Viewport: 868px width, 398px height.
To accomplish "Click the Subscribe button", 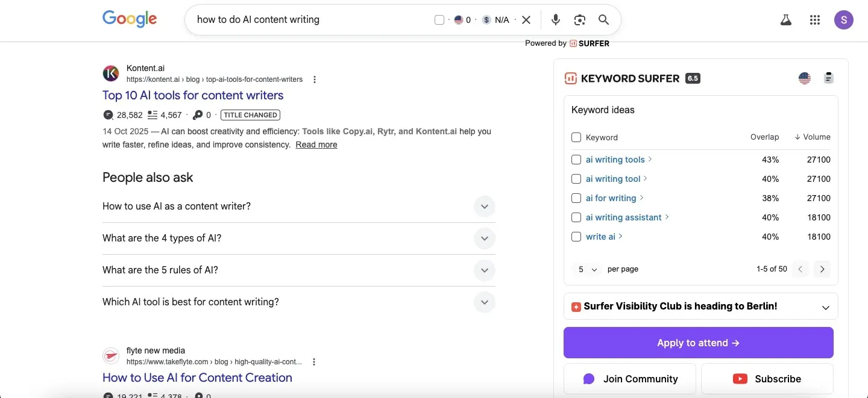I will click(x=767, y=379).
